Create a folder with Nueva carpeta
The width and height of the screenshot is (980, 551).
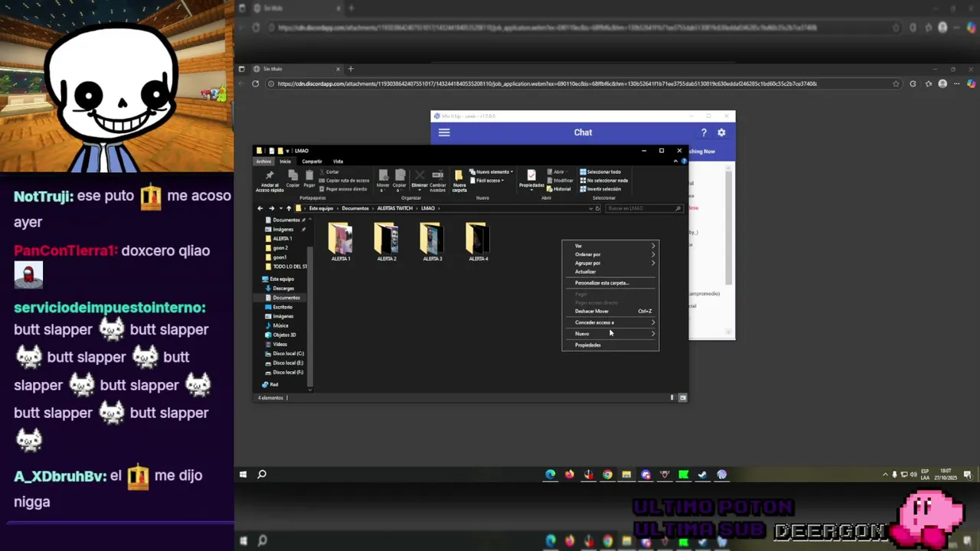(459, 181)
